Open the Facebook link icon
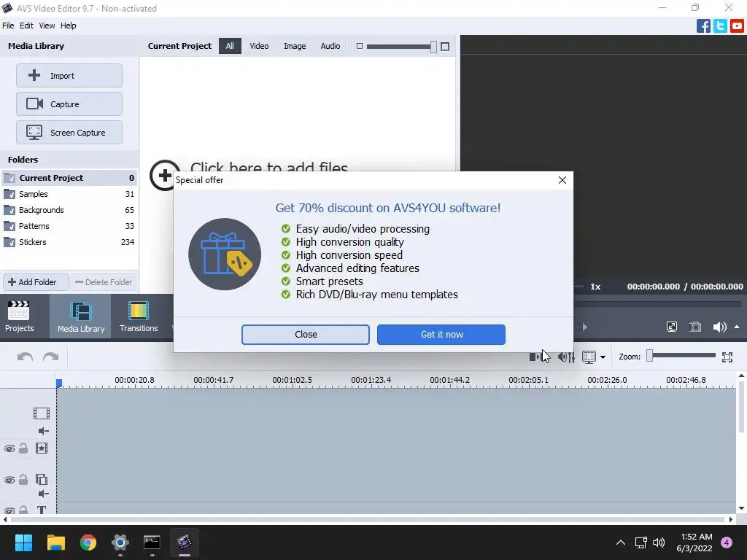The height and width of the screenshot is (560, 747). coord(703,26)
